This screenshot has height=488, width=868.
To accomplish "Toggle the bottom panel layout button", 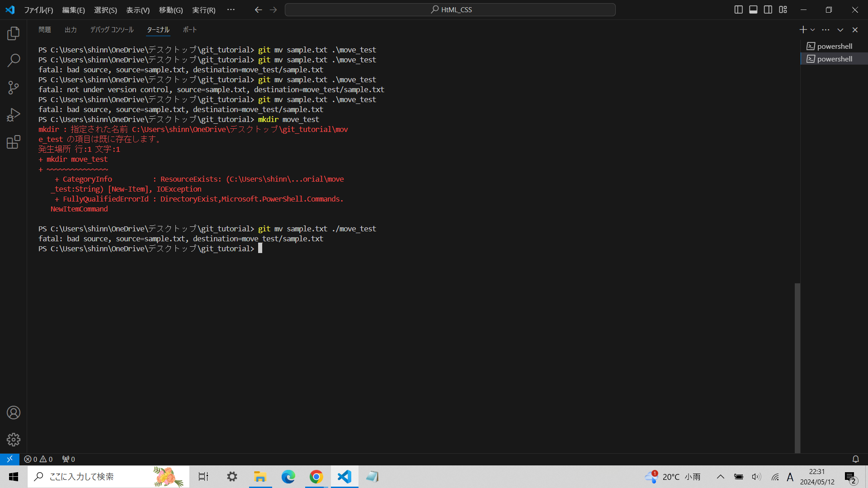I will (x=753, y=9).
